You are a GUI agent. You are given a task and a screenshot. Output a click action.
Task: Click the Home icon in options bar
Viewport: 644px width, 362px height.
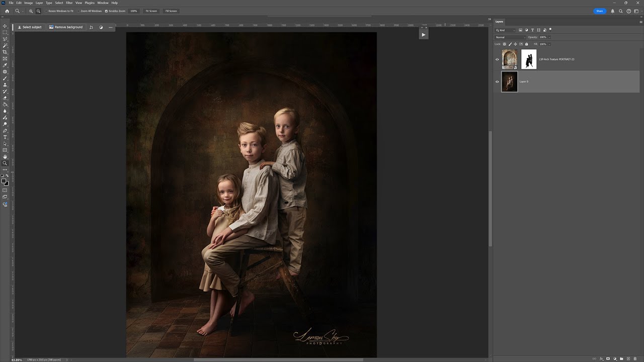(x=7, y=11)
